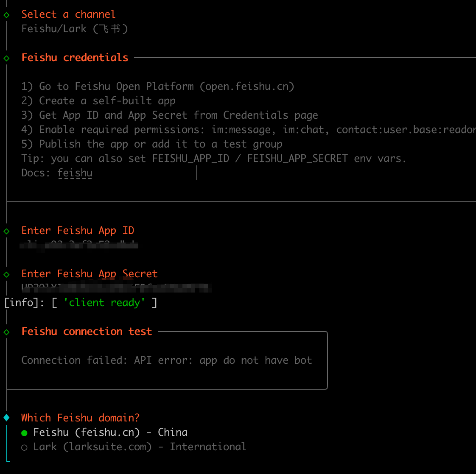This screenshot has height=474, width=476.
Task: Click the blurred Feishu App ID value
Action: 80,245
